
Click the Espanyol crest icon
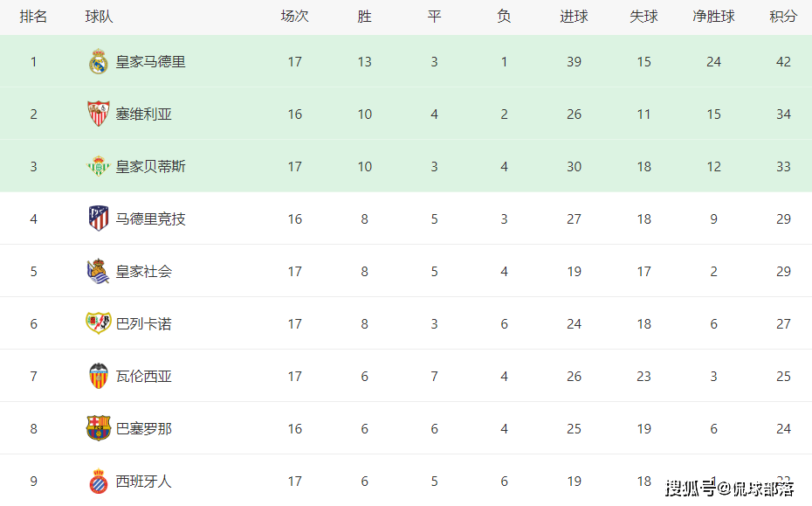99,482
